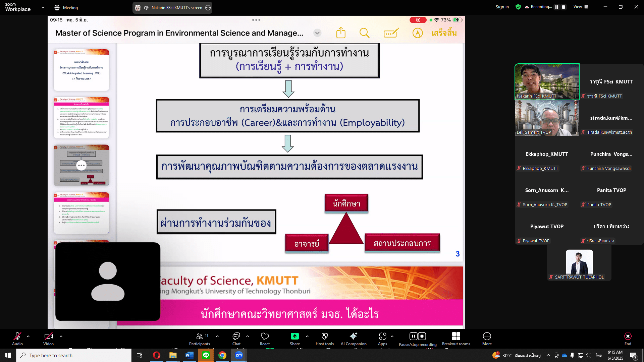Image resolution: width=644 pixels, height=362 pixels.
Task: Open React emoji menu
Action: pos(265,339)
